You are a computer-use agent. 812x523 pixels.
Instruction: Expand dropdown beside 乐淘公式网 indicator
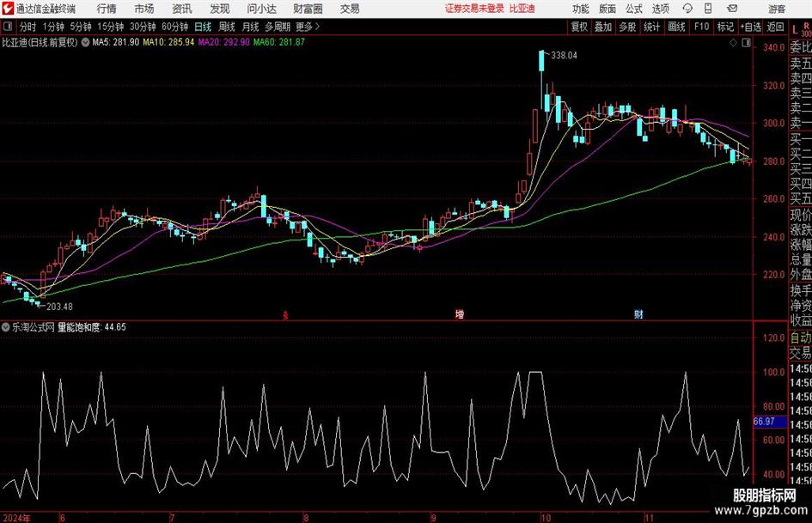6,327
